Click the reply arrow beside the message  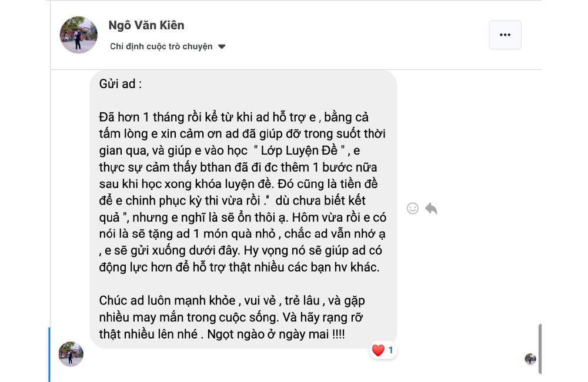tap(431, 208)
